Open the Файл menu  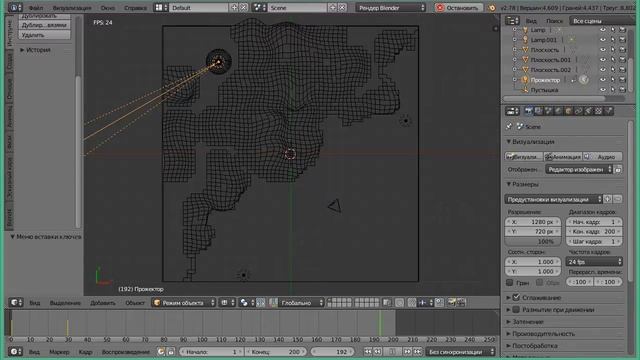pos(36,8)
